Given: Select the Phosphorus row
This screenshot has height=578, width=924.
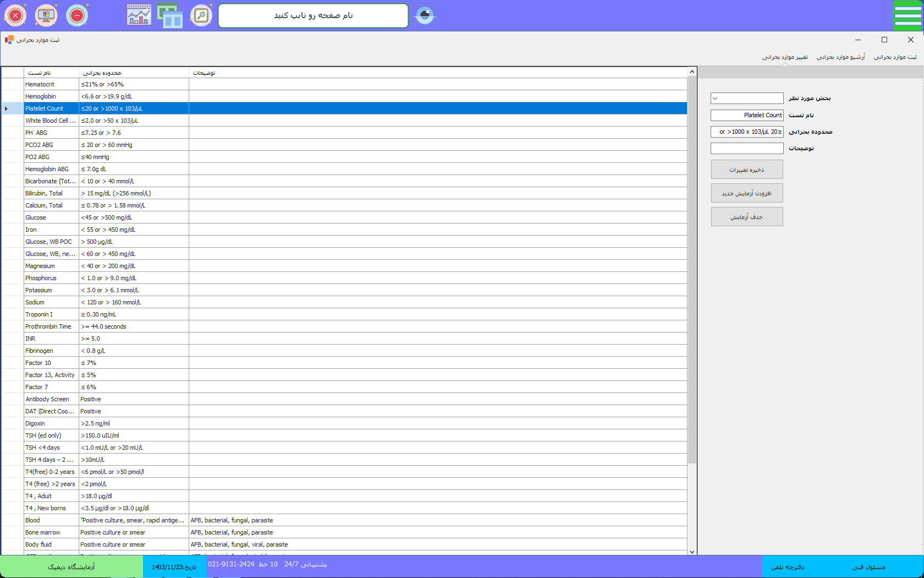Looking at the screenshot, I should pos(344,278).
